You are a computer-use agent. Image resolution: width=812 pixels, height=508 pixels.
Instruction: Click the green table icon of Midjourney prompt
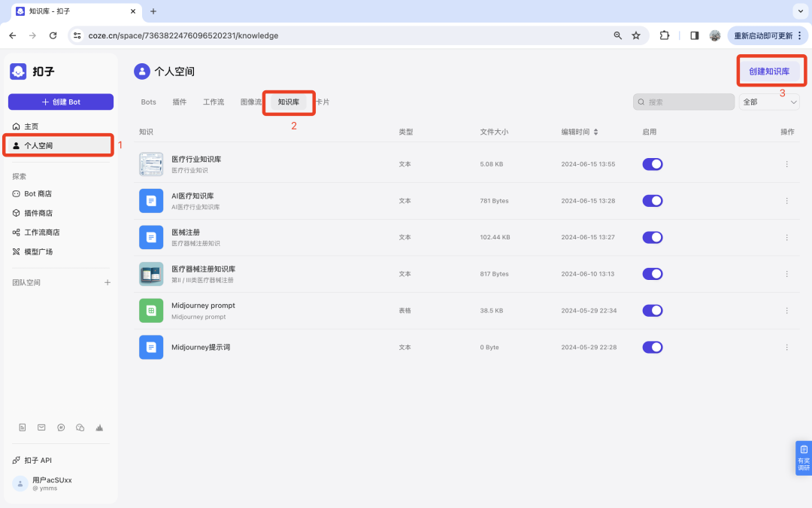coord(151,311)
